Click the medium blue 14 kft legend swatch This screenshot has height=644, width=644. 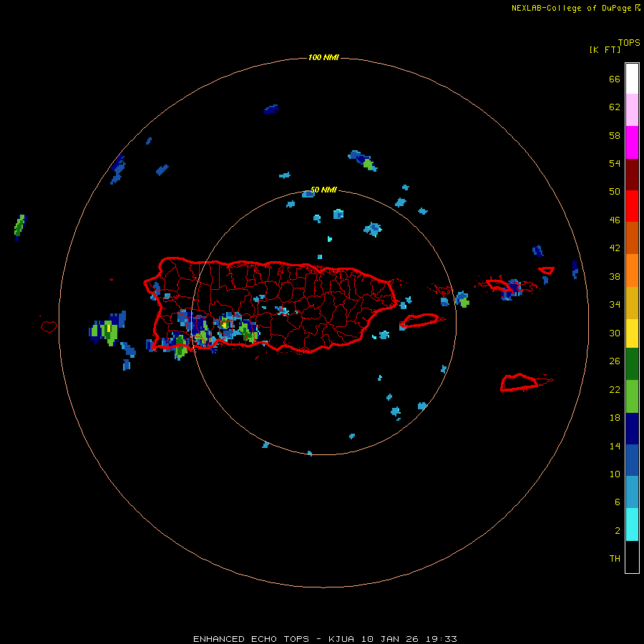pos(632,460)
